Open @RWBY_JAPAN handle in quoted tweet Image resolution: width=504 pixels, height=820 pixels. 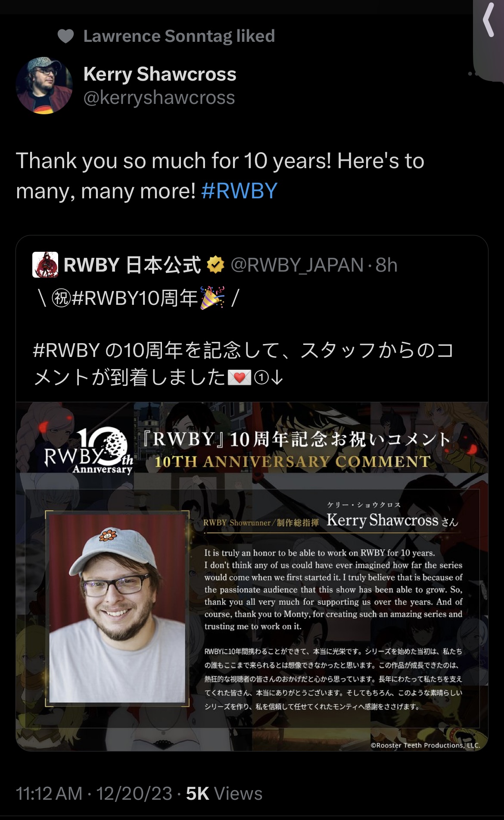(x=297, y=265)
